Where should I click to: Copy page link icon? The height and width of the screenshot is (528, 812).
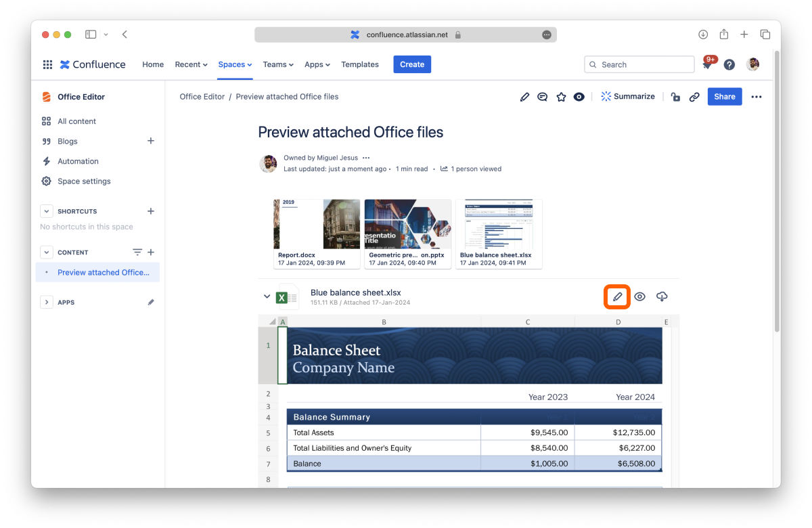coord(694,97)
